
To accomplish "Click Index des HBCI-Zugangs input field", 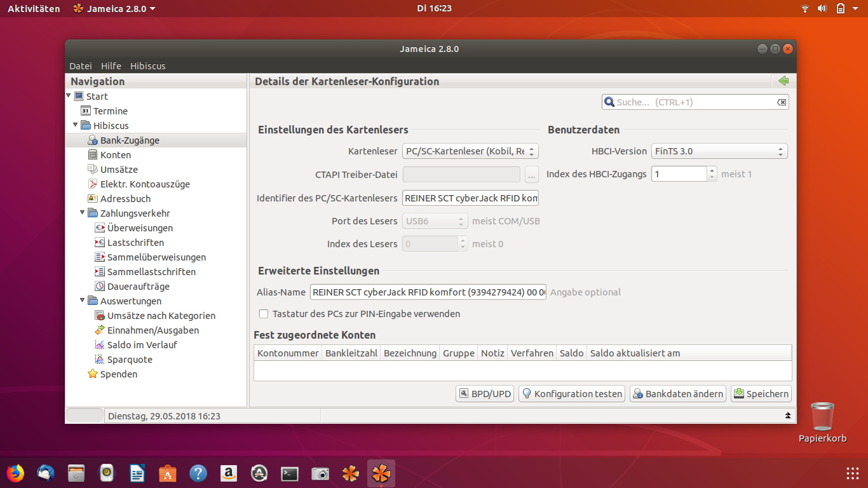I will (679, 173).
